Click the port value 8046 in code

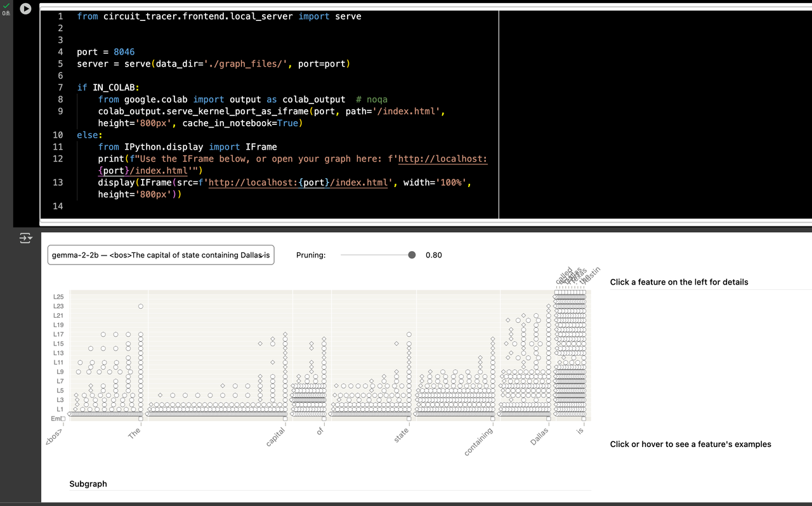pyautogui.click(x=124, y=52)
